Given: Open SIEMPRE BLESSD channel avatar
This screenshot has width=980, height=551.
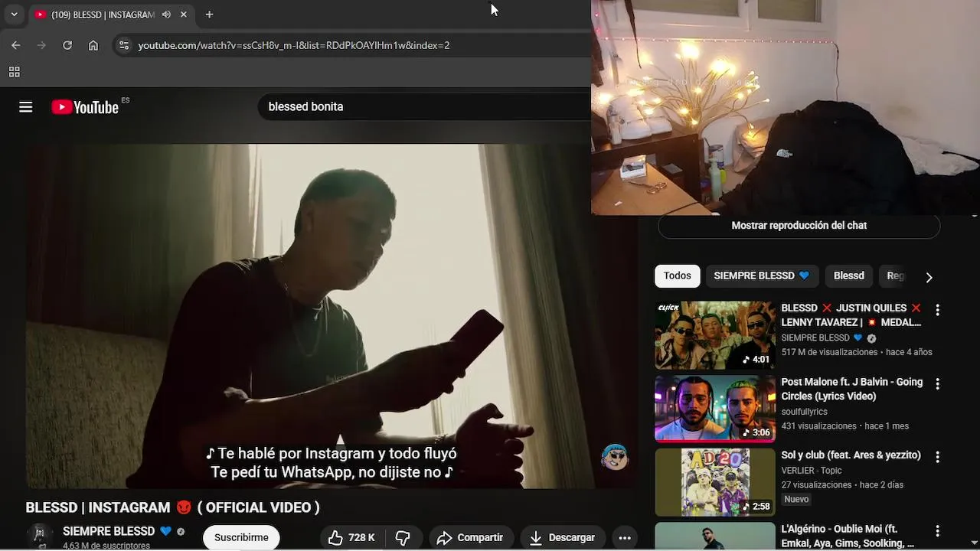Looking at the screenshot, I should 40,536.
